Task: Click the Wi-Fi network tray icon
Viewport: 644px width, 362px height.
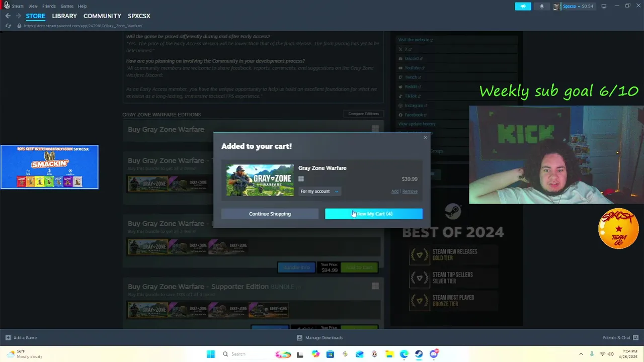Action: click(602, 354)
